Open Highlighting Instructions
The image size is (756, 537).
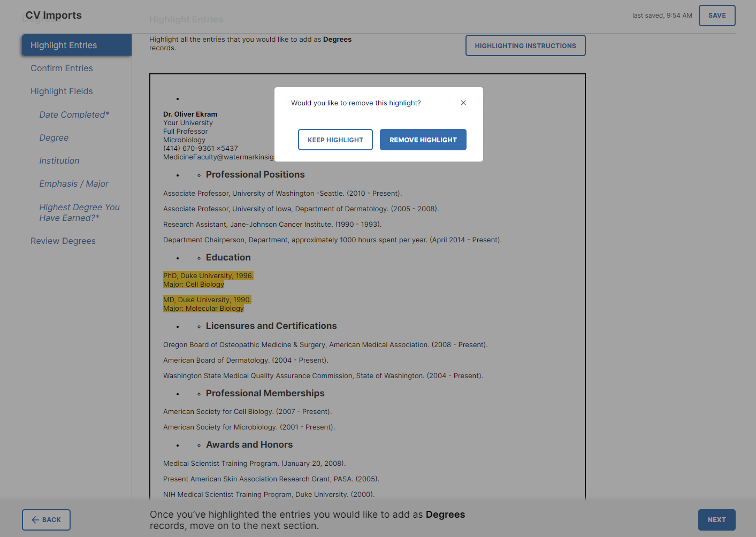pos(525,45)
